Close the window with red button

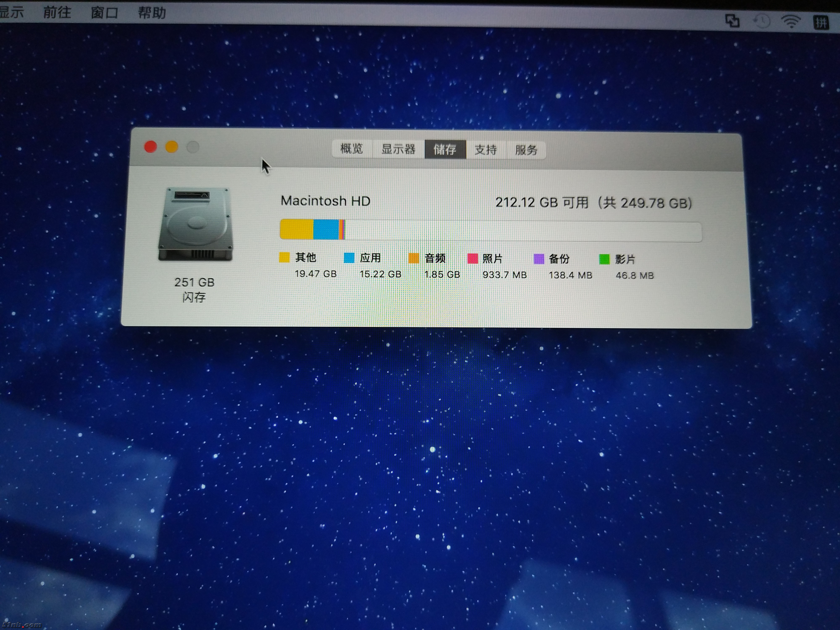(x=151, y=147)
